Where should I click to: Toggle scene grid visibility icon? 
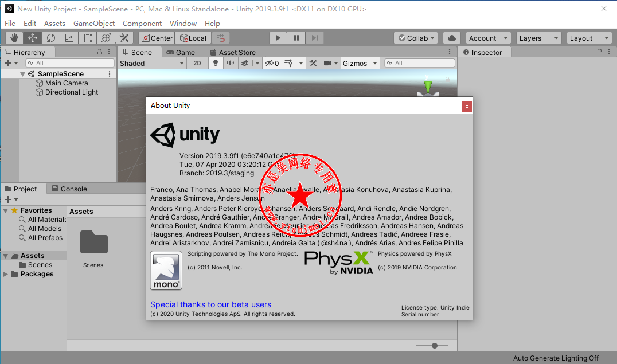point(288,64)
